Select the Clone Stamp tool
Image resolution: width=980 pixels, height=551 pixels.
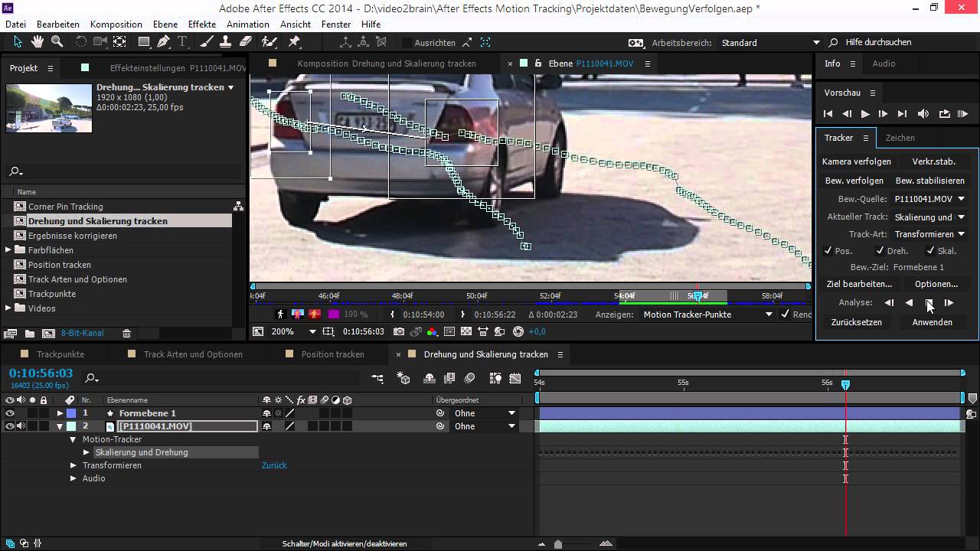(227, 41)
